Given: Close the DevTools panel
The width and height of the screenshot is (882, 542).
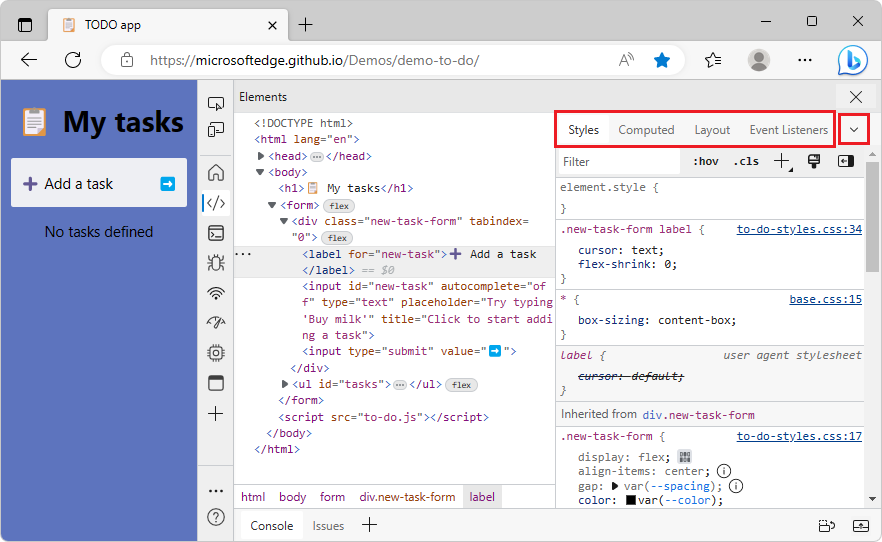Looking at the screenshot, I should [856, 97].
